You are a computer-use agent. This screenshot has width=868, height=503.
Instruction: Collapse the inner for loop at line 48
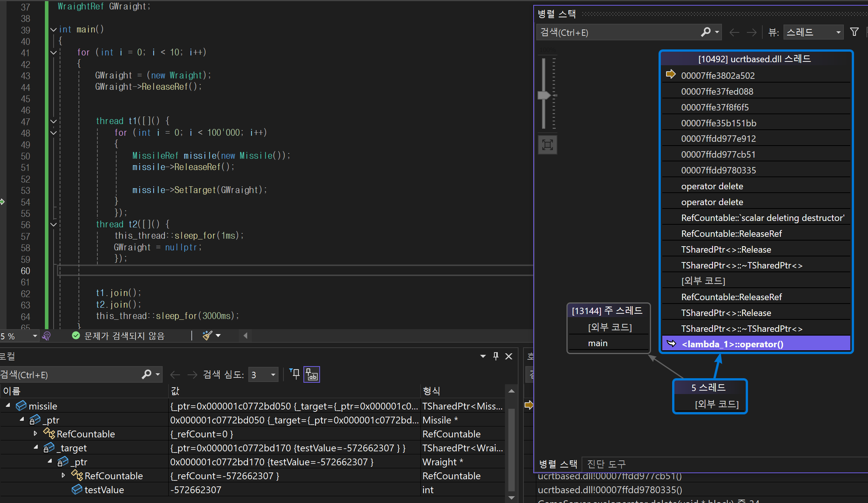coord(53,133)
